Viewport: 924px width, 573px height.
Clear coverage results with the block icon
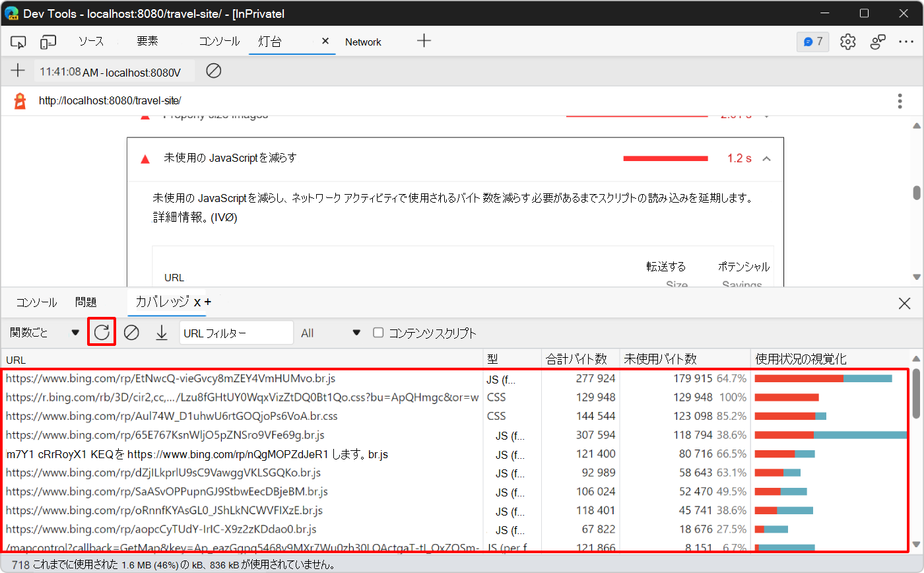click(131, 332)
